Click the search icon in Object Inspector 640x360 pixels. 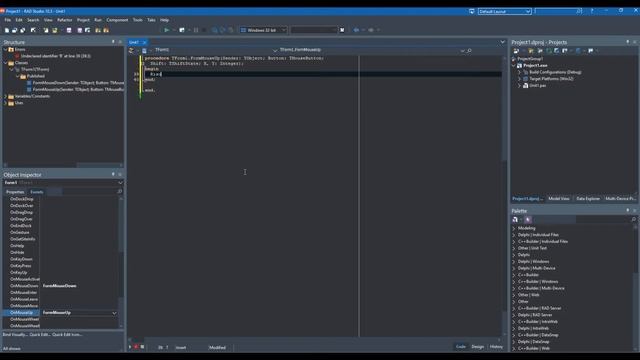tap(119, 191)
